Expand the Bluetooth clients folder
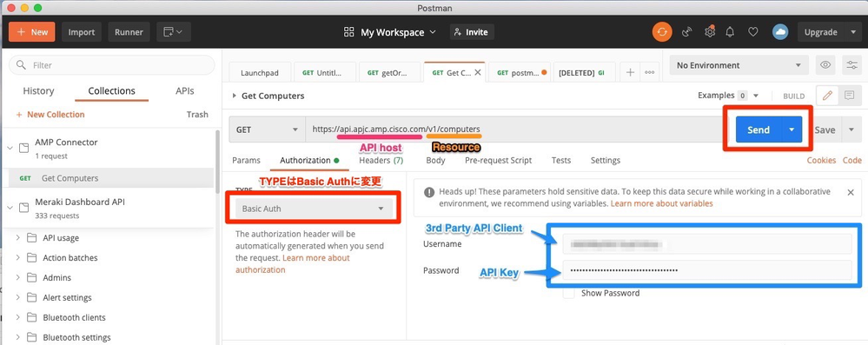The width and height of the screenshot is (868, 345). pyautogui.click(x=17, y=317)
